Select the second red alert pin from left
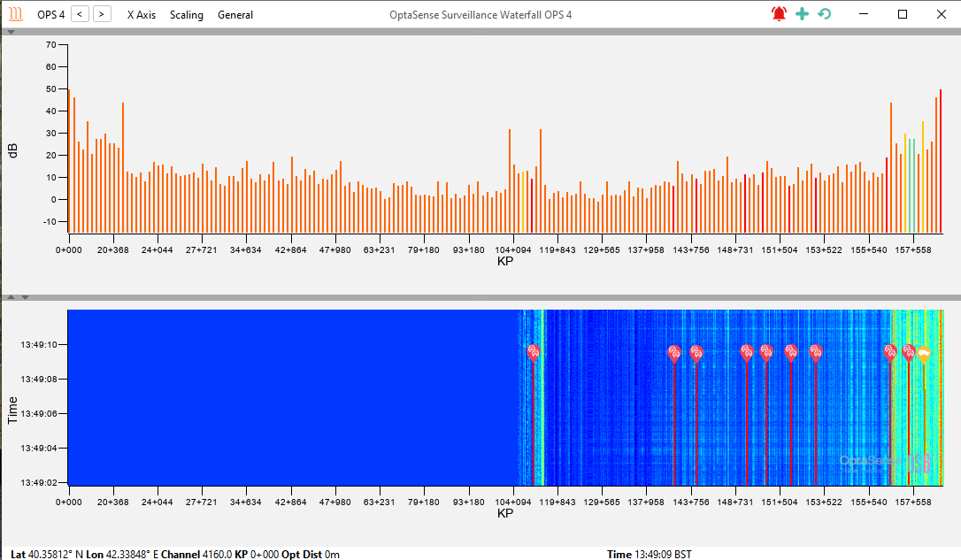The width and height of the screenshot is (961, 560). [674, 353]
